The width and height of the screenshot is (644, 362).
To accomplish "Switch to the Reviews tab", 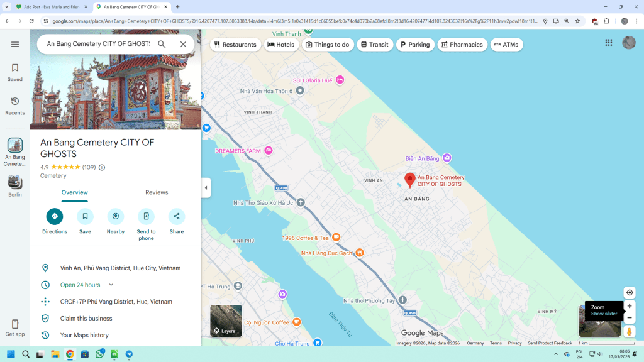I will (157, 192).
